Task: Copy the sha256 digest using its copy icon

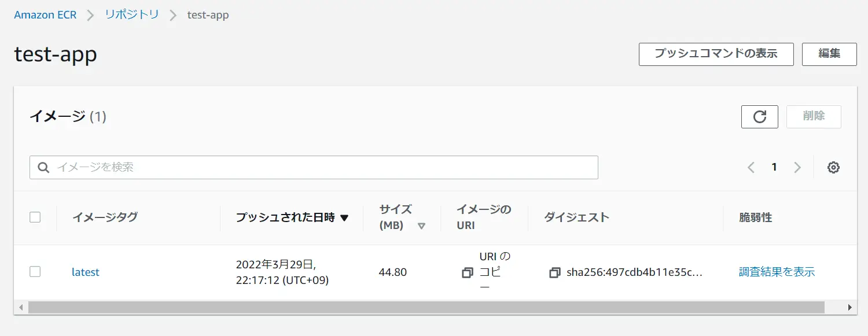Action: click(x=554, y=272)
